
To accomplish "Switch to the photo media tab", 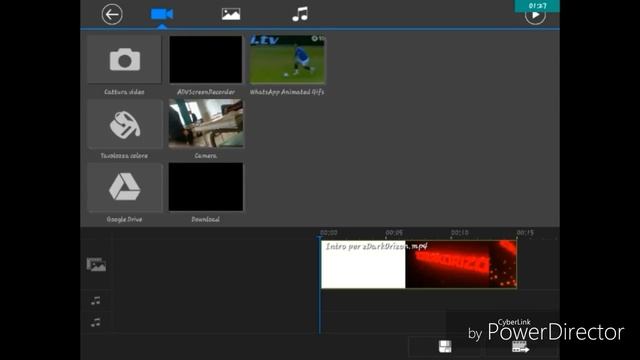I will pyautogui.click(x=231, y=14).
